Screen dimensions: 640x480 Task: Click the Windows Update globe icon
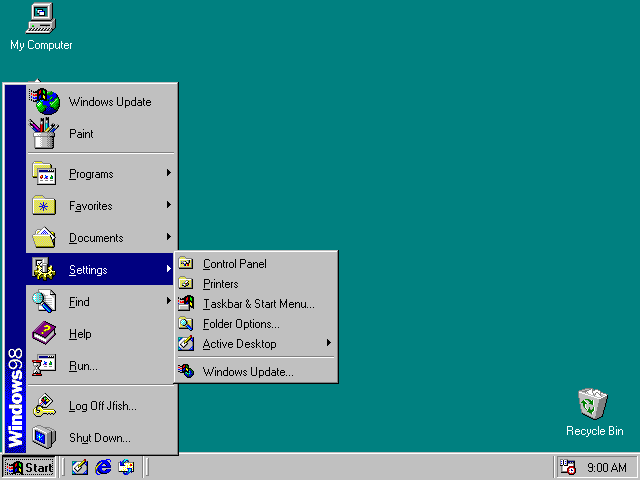(45, 102)
